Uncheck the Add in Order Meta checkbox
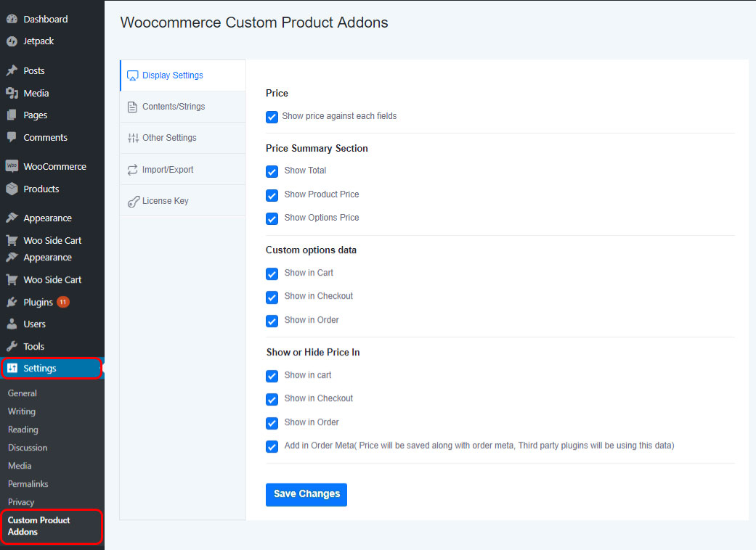Screen dimensions: 756x550 (x=272, y=446)
